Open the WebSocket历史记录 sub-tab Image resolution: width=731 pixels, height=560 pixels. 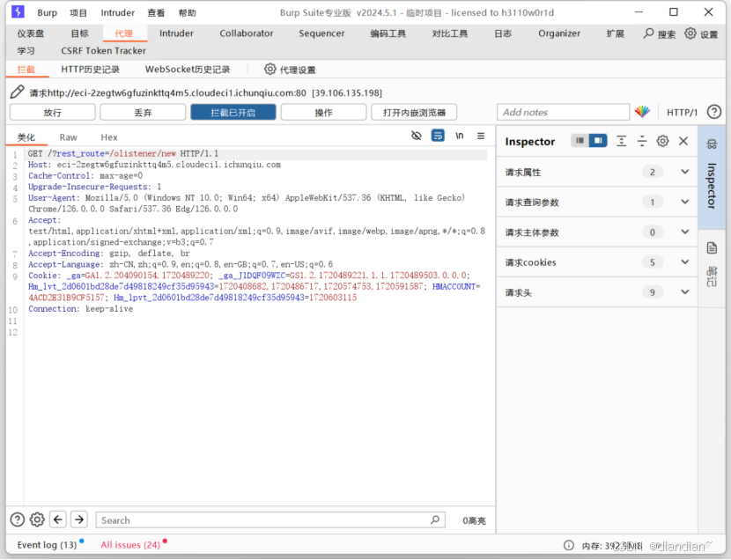click(x=188, y=70)
